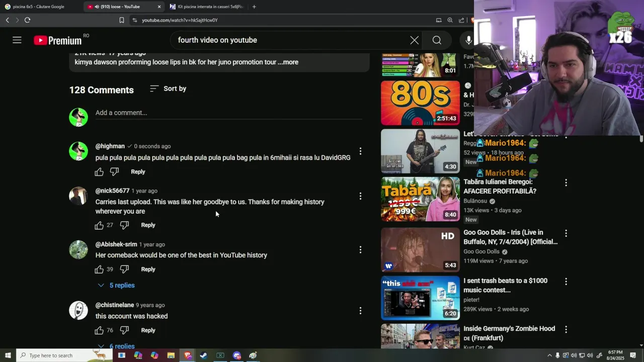Like the @chistinelane comment
The image size is (644, 362).
pos(99,330)
